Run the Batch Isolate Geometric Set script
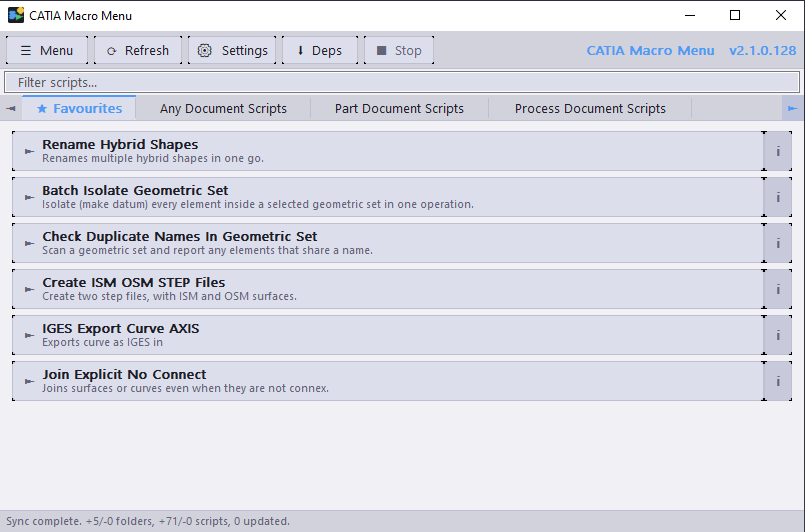The image size is (805, 532). click(x=388, y=197)
